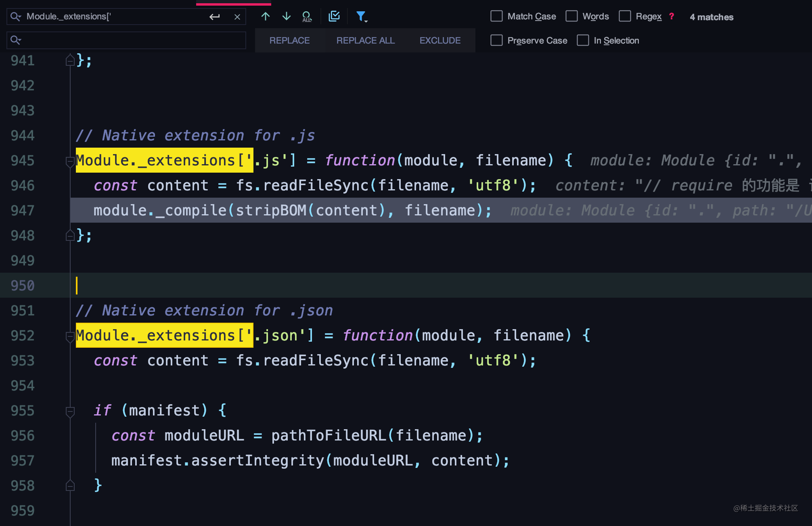Click the EXCLUDE button
The width and height of the screenshot is (812, 526).
pos(440,40)
